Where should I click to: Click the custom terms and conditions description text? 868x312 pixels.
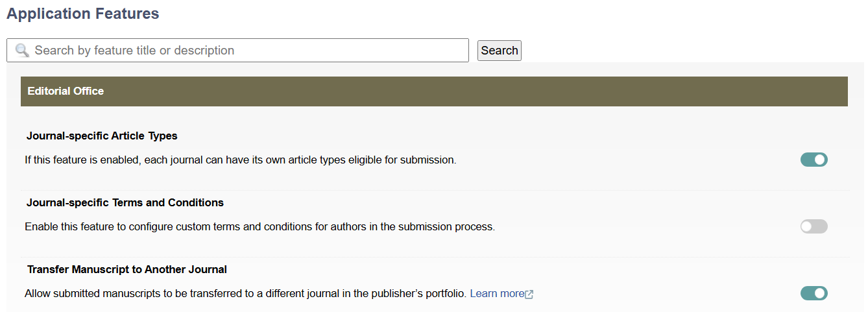click(x=259, y=227)
